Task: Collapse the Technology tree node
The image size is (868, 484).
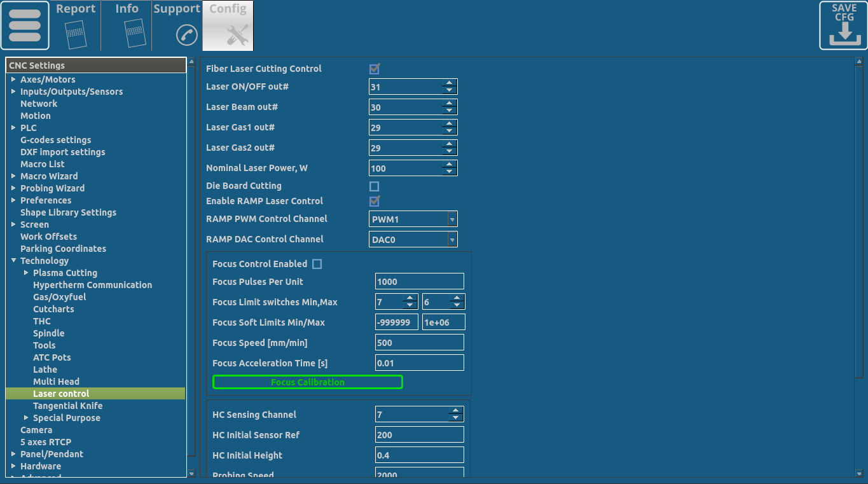Action: pos(13,261)
